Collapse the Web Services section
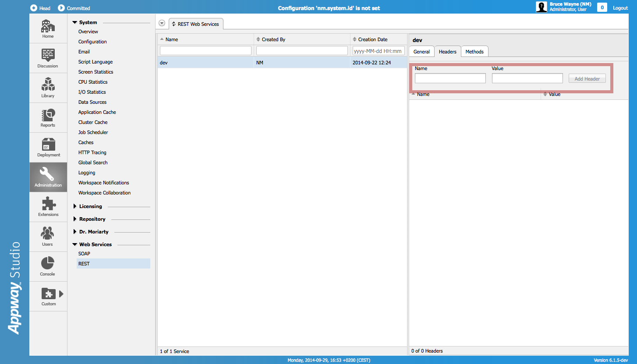Screen dimensions: 637x364 (x=75, y=244)
